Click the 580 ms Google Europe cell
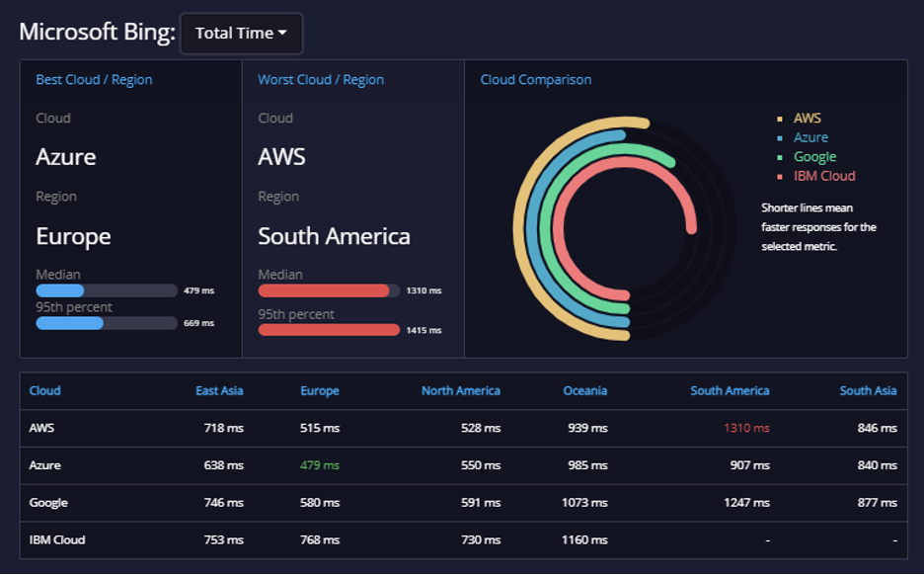The image size is (924, 575). click(320, 503)
